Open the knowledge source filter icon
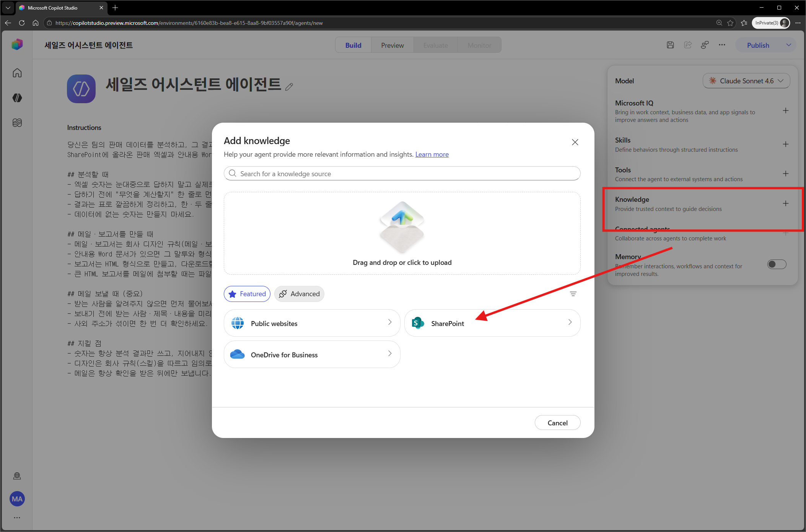The width and height of the screenshot is (806, 532). click(x=573, y=294)
